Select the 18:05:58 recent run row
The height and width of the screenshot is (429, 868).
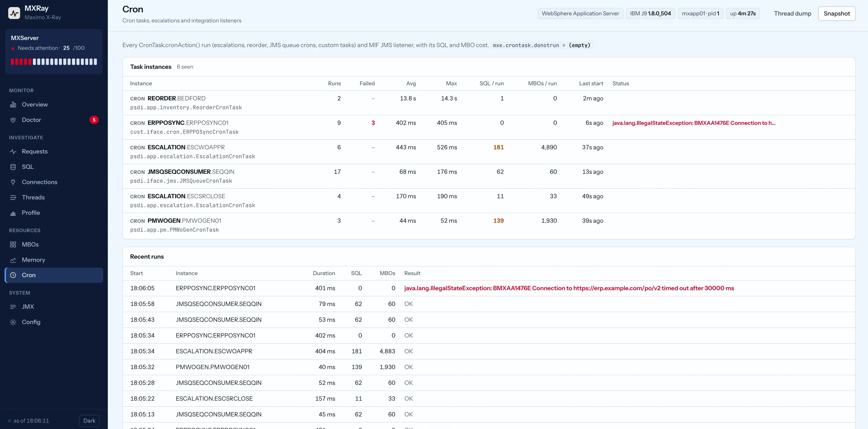(x=489, y=304)
